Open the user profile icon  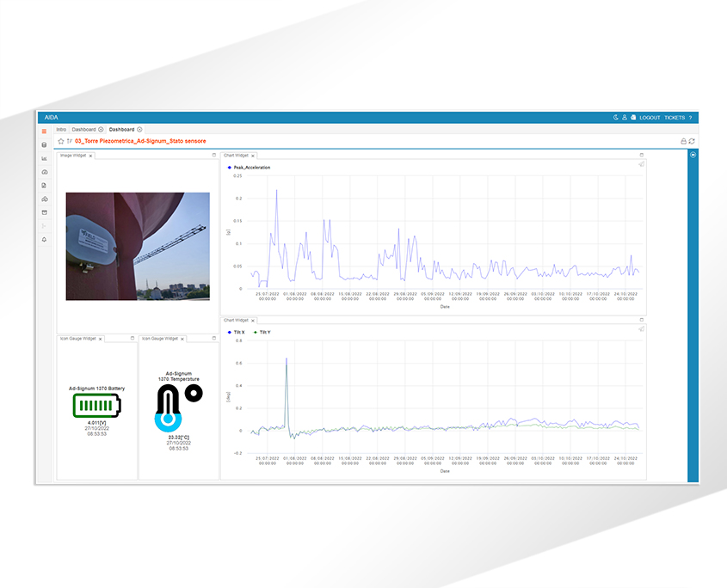coord(625,117)
